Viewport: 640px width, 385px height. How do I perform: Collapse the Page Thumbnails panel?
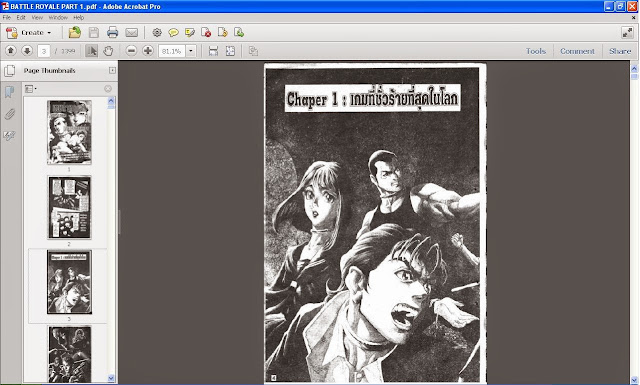tap(112, 70)
